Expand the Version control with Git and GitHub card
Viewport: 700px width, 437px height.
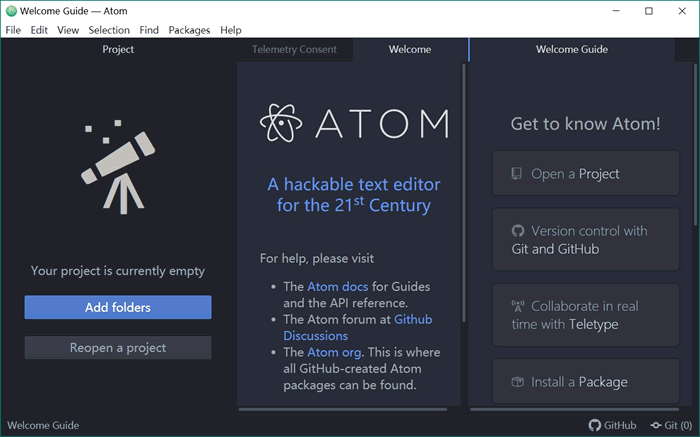pyautogui.click(x=586, y=239)
